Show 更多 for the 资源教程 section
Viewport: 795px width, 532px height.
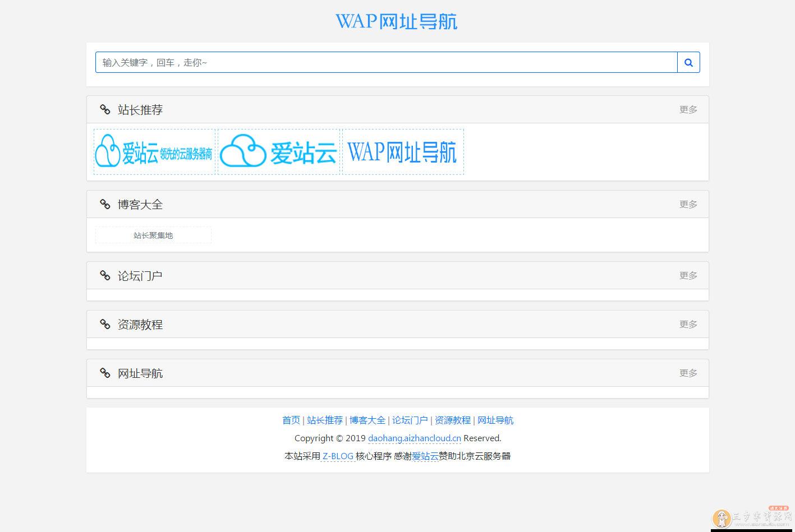pos(688,324)
